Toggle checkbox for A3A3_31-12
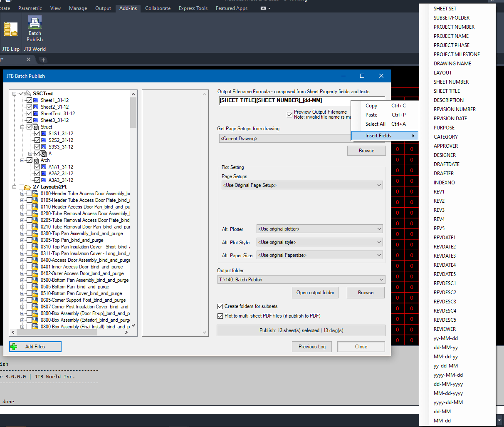The width and height of the screenshot is (504, 427). point(37,180)
